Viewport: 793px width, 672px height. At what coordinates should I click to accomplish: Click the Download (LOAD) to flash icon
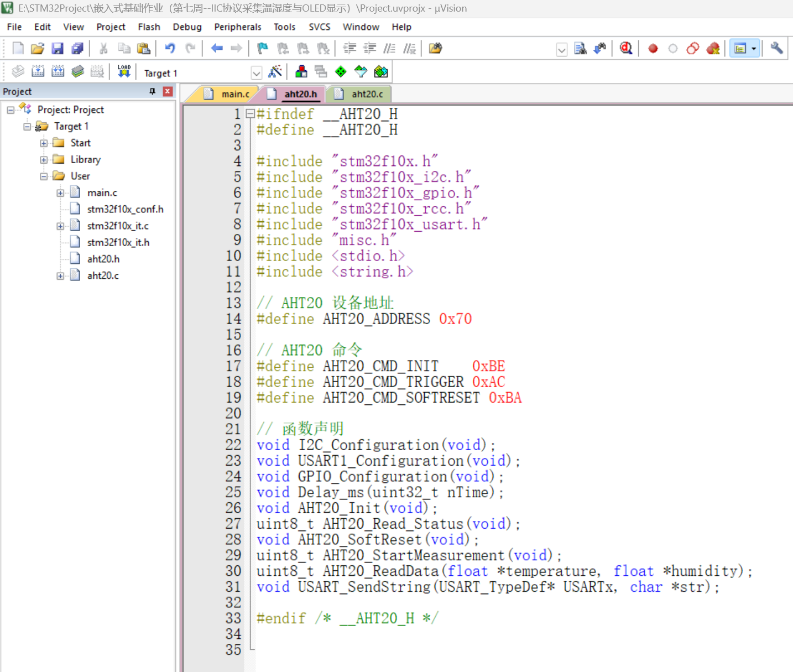(x=124, y=71)
